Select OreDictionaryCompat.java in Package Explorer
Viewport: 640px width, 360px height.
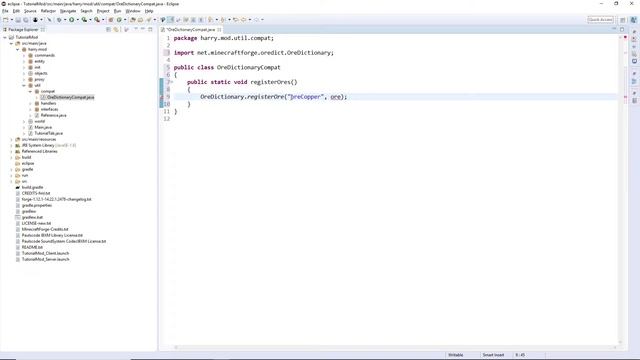click(70, 97)
